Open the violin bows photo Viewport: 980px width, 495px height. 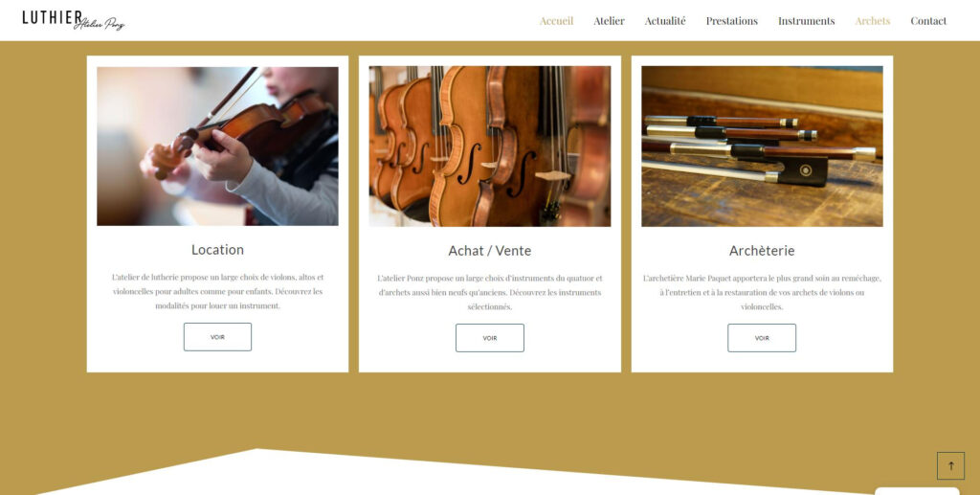(762, 146)
